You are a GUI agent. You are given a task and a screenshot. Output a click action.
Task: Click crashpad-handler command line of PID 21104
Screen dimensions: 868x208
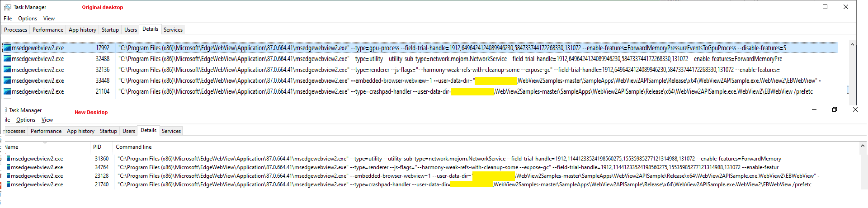pyautogui.click(x=465, y=91)
